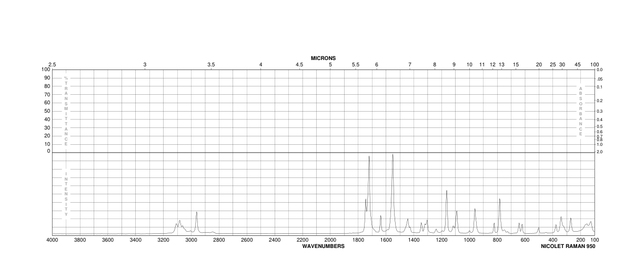Select 9 on the microns scale

454,65
